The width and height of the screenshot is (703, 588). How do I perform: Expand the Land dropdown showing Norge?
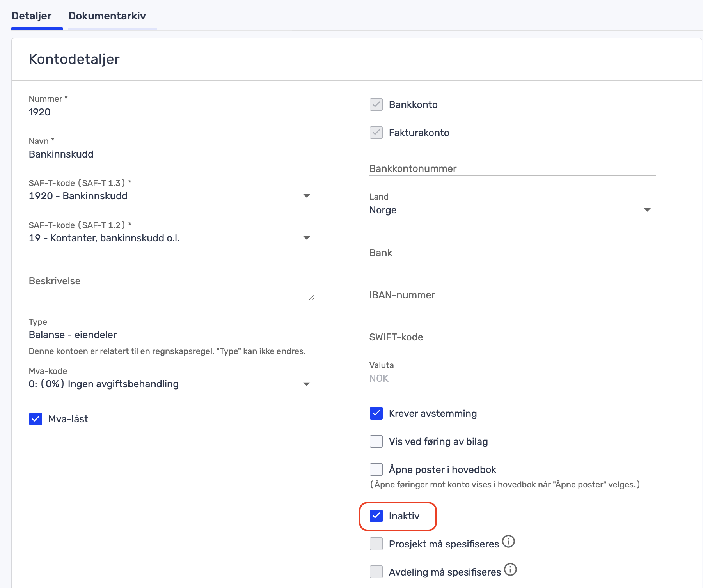coord(647,210)
